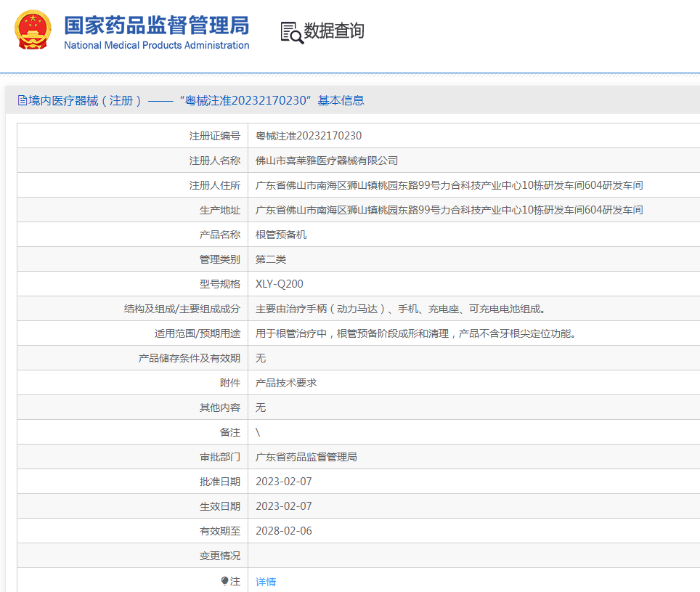
Task: Click the 佛山市喜莱雅医疗器械有限公司 company name
Action: click(x=325, y=160)
